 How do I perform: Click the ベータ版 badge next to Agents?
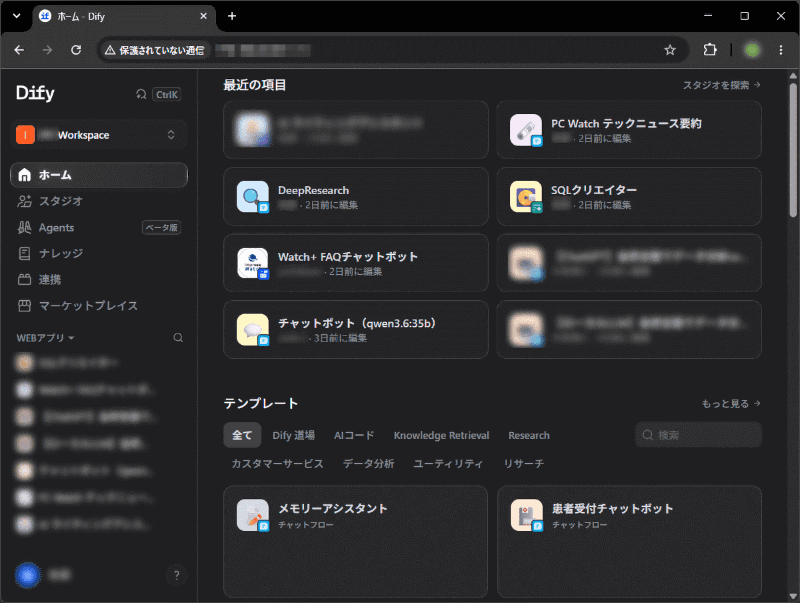(x=162, y=228)
